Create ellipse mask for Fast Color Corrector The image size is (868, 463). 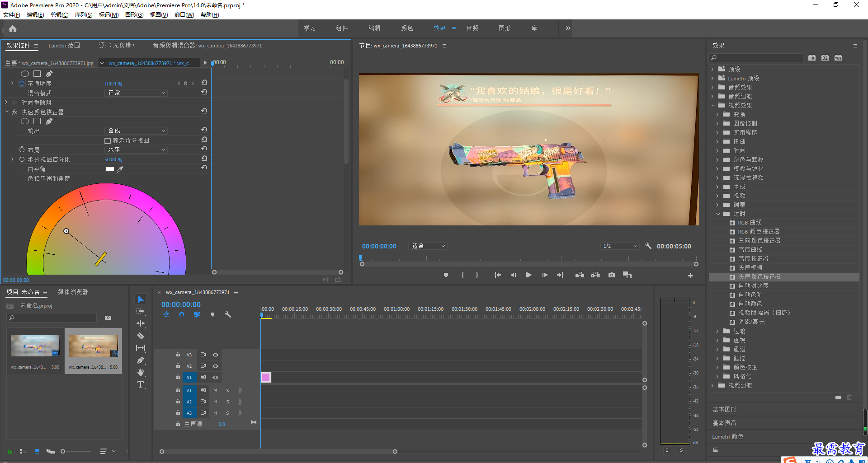pyautogui.click(x=25, y=121)
